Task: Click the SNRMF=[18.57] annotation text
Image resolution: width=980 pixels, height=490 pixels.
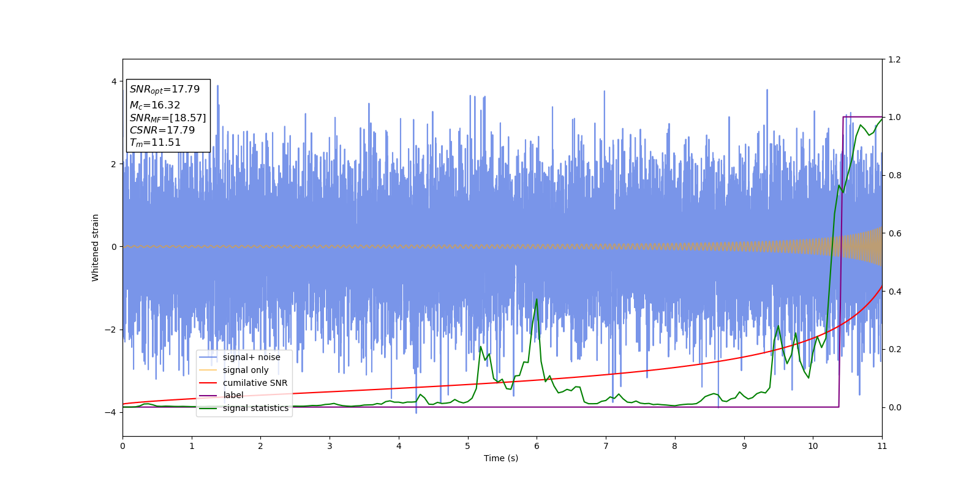Action: 168,118
